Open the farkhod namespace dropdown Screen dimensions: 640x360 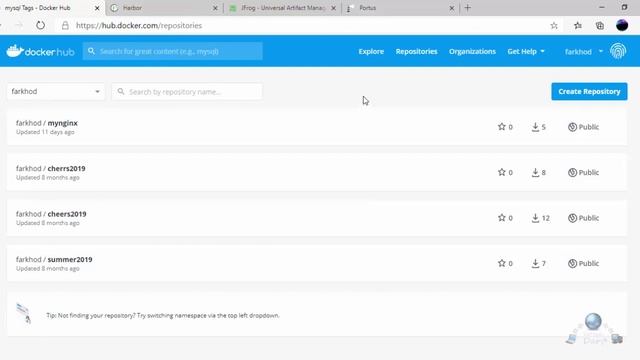click(56, 91)
